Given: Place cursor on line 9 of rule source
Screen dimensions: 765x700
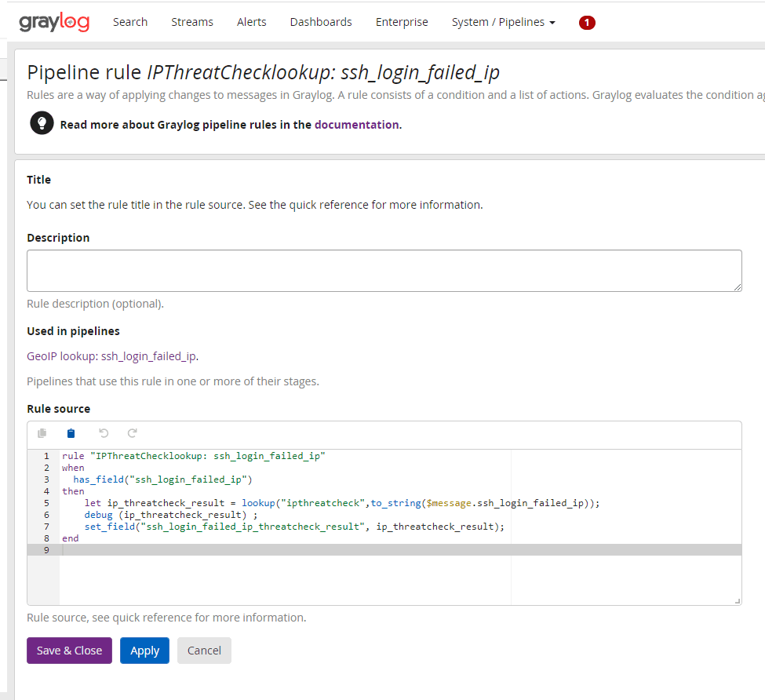Looking at the screenshot, I should click(314, 550).
